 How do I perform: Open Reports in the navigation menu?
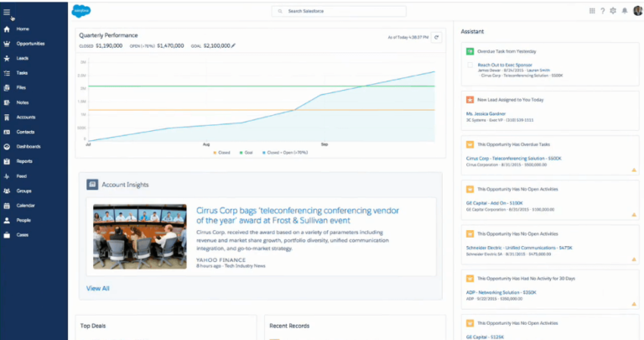tap(24, 161)
